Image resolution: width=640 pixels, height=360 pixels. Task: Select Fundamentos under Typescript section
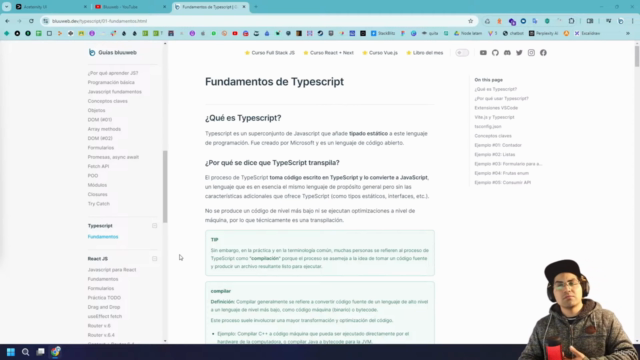pyautogui.click(x=103, y=237)
